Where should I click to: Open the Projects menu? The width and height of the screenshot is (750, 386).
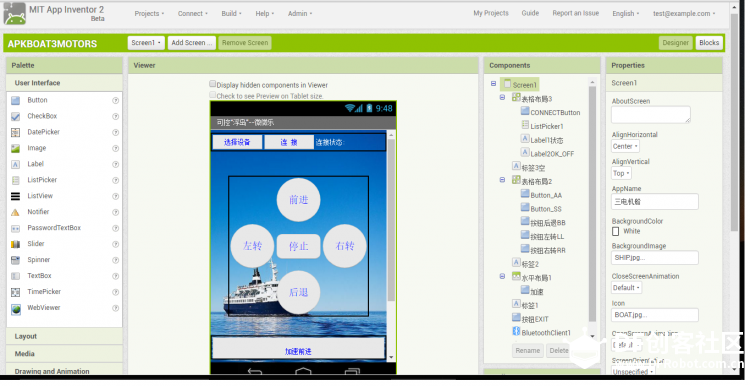(149, 13)
